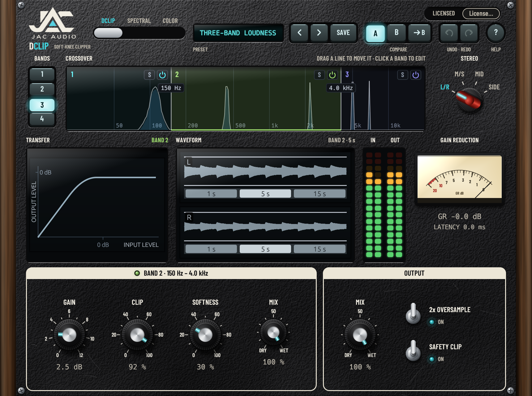
Task: Click the OUTPUT MIX knob
Action: click(360, 335)
